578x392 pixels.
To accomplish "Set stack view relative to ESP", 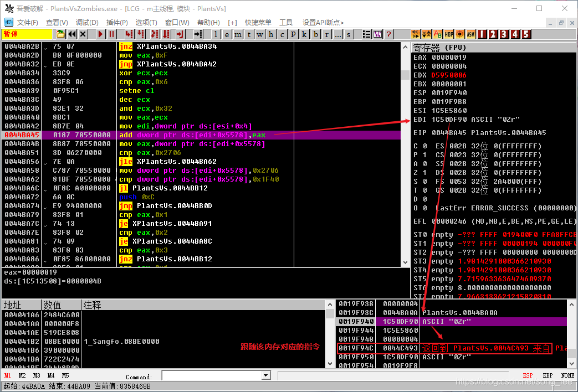I will tap(528, 375).
